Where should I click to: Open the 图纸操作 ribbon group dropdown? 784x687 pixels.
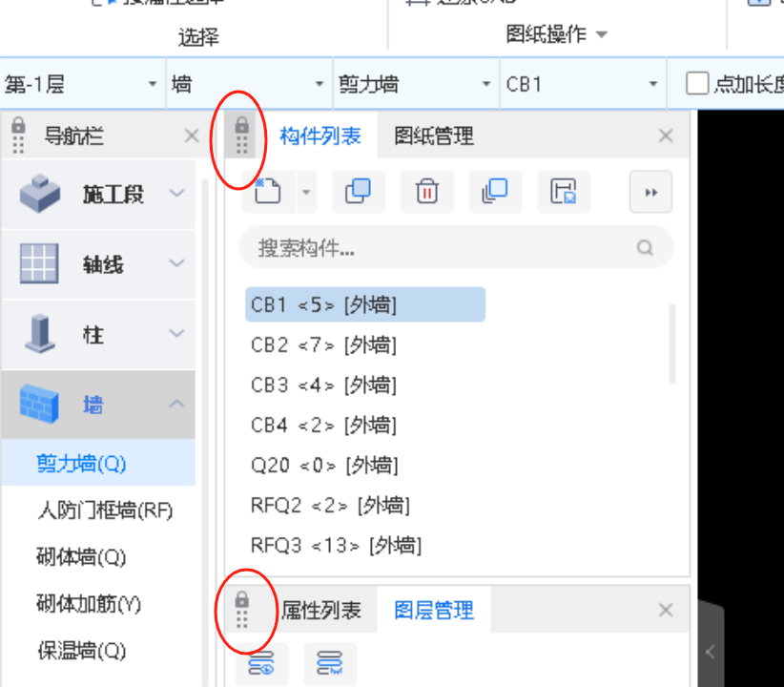[602, 35]
